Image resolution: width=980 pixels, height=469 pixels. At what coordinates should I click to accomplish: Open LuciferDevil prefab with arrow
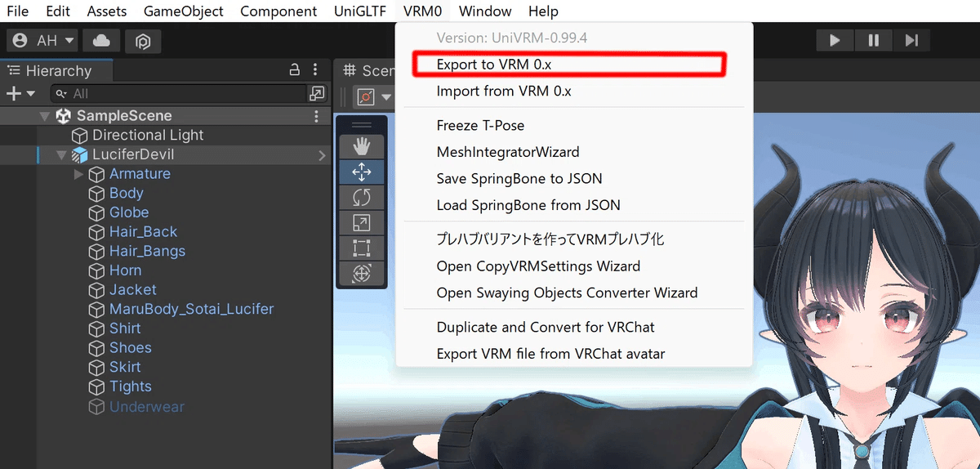coord(322,154)
